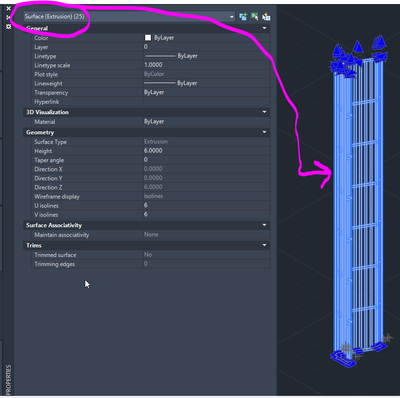The width and height of the screenshot is (400, 398).
Task: Toggle the PICKADD icon next to the object dropdown
Action: [243, 17]
